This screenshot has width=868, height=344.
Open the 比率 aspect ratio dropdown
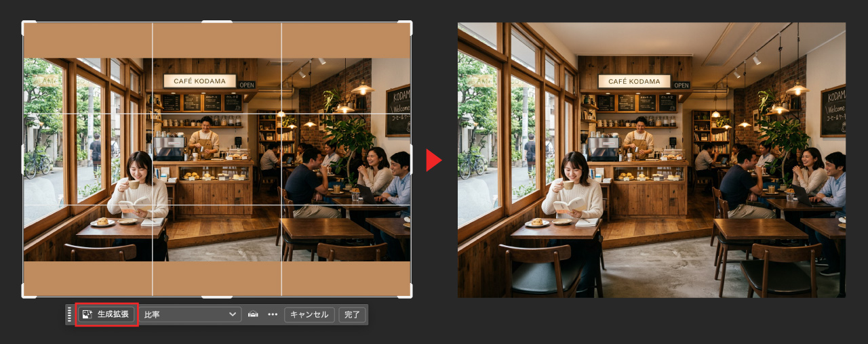190,315
